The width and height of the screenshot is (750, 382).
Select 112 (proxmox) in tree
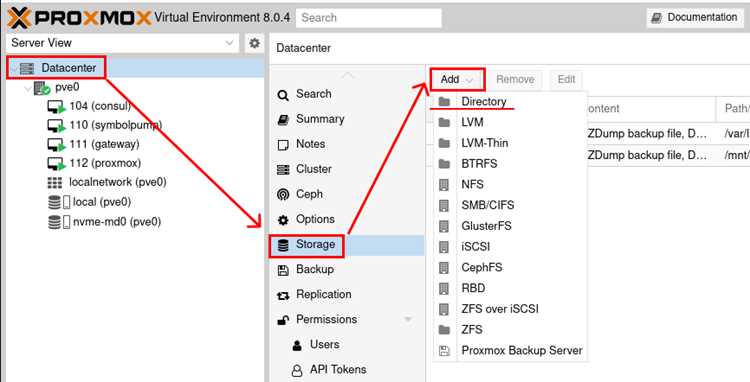tap(105, 164)
